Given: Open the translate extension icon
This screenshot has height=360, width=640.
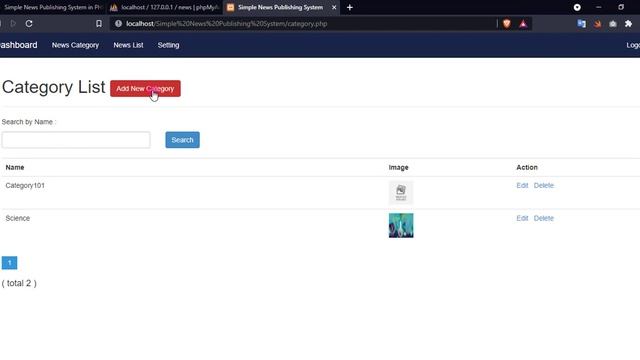Looking at the screenshot, I should pos(582,24).
